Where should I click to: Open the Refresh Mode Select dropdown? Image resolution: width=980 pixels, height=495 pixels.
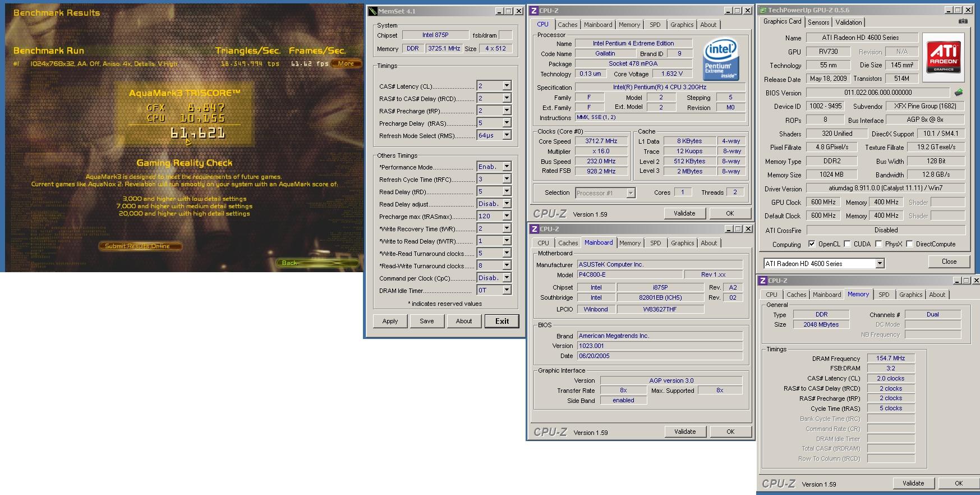click(507, 135)
